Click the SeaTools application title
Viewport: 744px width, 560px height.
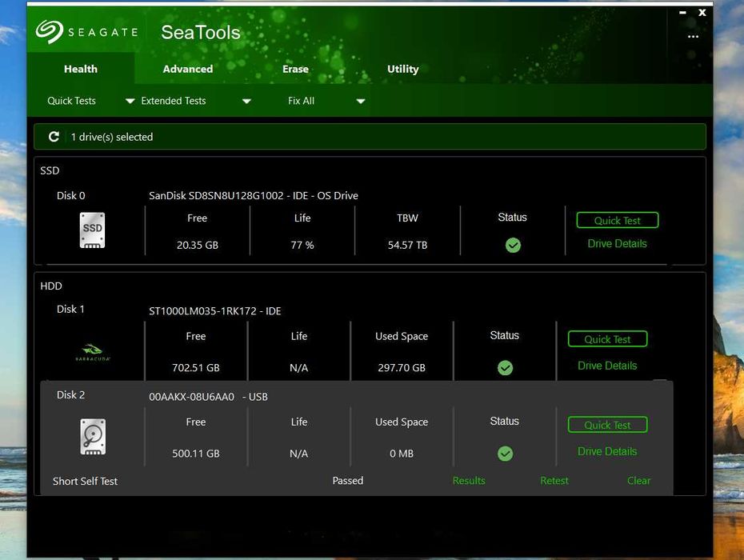tap(201, 32)
